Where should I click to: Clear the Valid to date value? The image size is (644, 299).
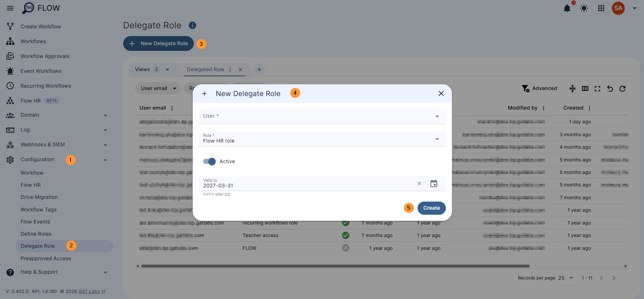tap(419, 184)
